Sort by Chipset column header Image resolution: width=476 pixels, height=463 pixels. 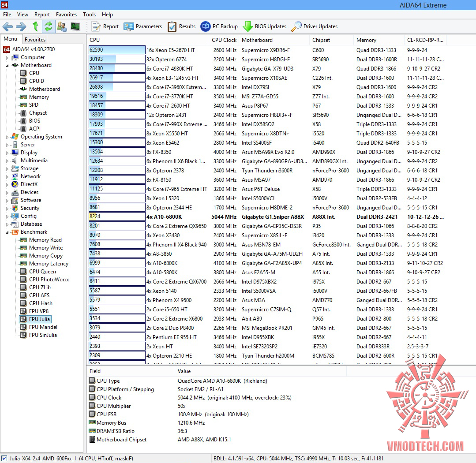click(331, 40)
